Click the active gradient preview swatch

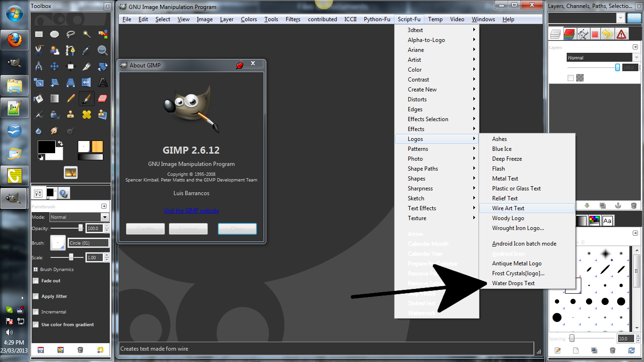point(90,157)
